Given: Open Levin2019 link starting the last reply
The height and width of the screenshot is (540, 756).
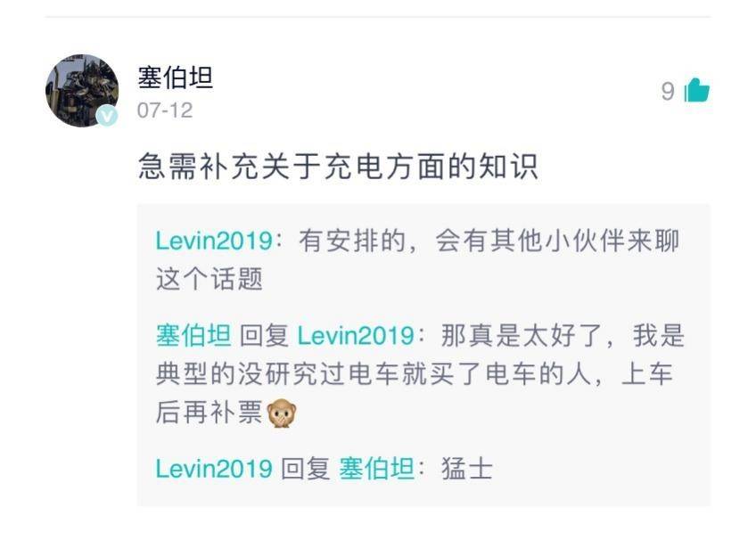Looking at the screenshot, I should click(214, 468).
